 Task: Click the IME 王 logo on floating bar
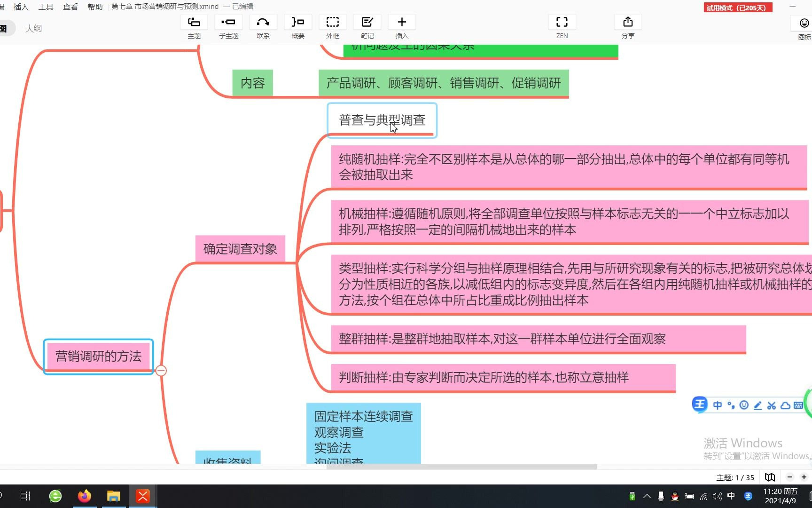point(700,405)
